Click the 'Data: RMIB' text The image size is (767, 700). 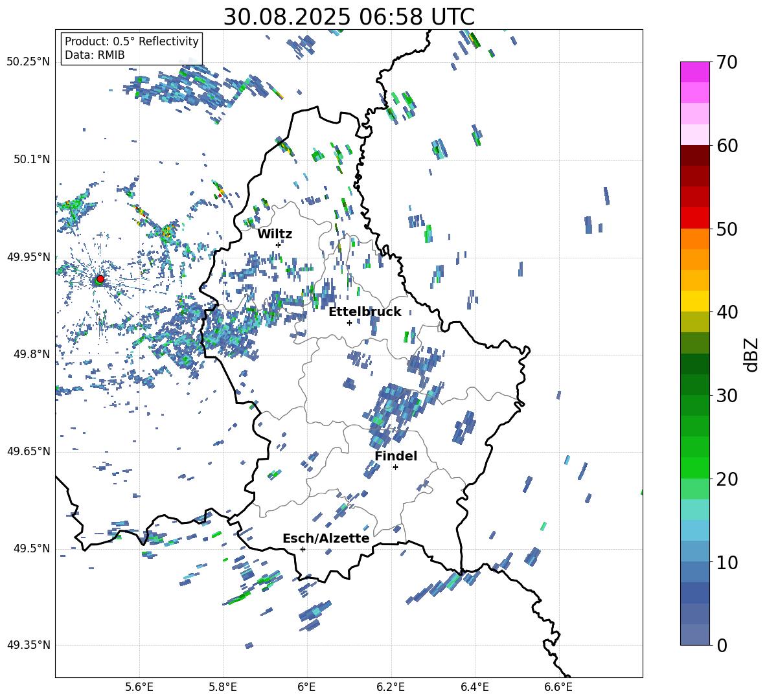click(x=95, y=55)
